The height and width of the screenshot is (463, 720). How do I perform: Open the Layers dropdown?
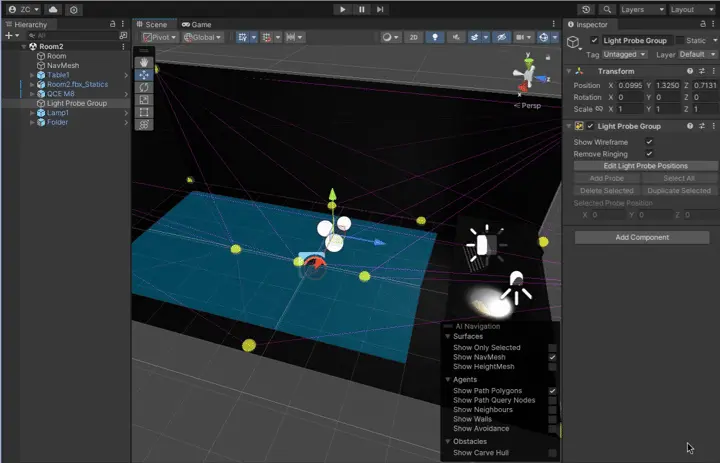coord(642,9)
